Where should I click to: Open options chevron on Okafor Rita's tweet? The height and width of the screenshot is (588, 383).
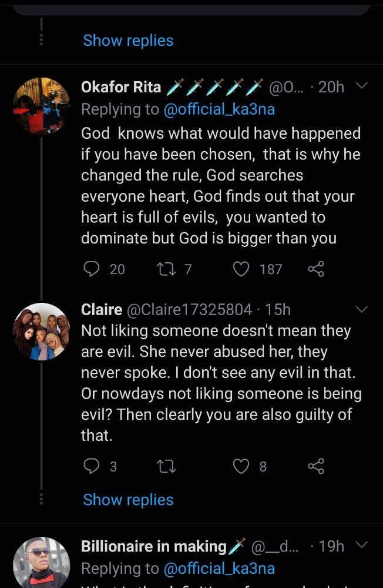362,86
